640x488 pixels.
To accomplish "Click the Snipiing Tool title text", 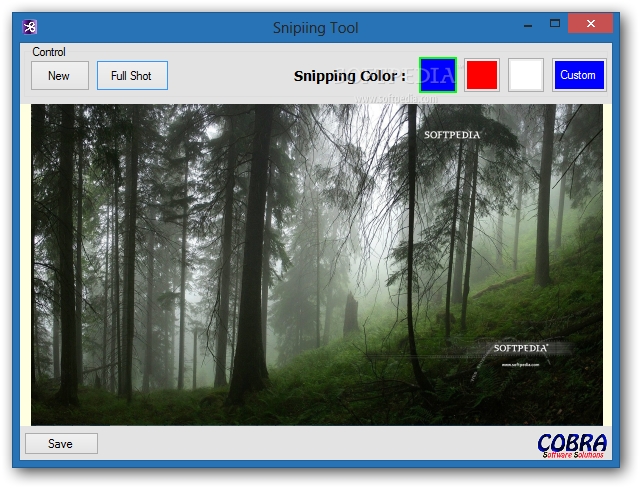I will 316,28.
